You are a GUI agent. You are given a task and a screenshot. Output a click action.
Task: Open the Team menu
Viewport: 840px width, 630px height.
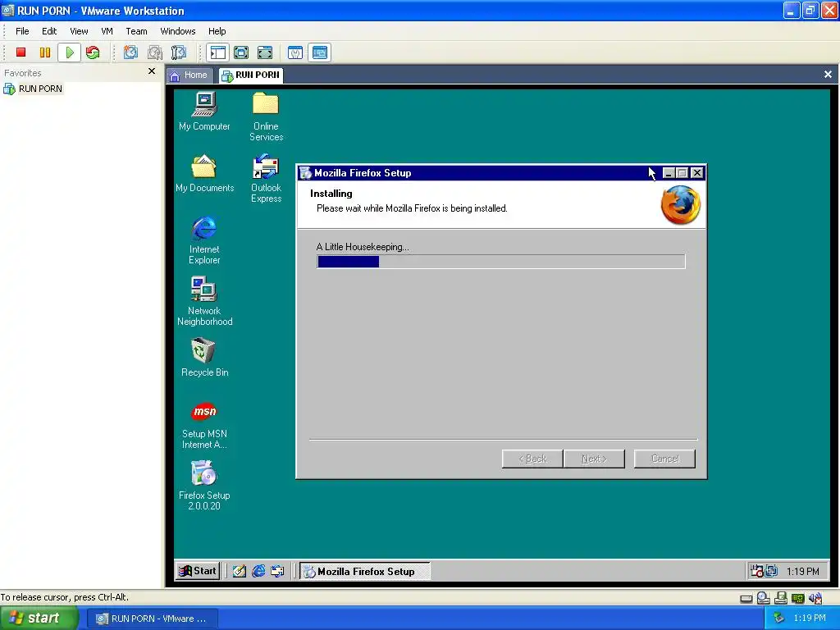tap(136, 31)
